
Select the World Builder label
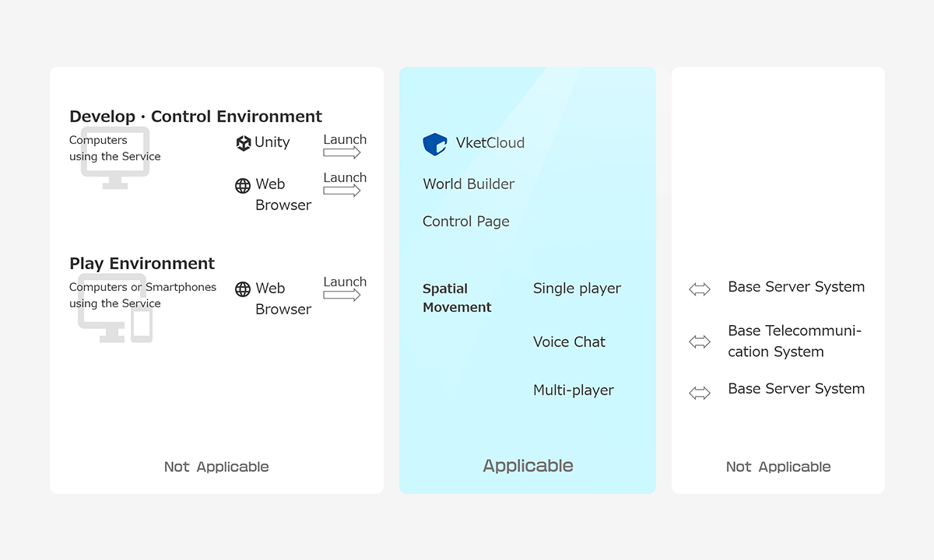469,184
